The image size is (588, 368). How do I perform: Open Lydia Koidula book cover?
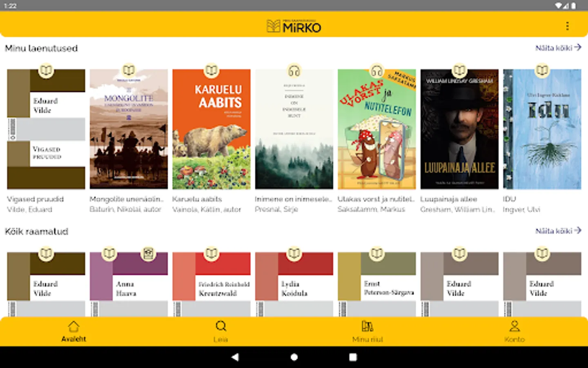[294, 284]
